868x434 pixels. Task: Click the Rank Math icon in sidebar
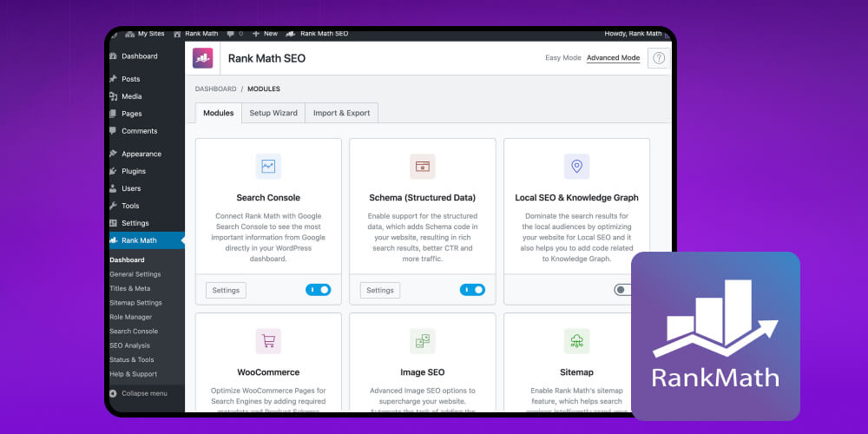[x=113, y=240]
